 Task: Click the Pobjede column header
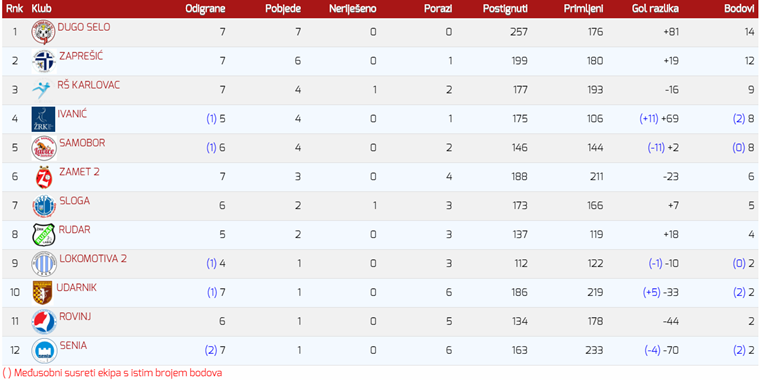click(283, 9)
